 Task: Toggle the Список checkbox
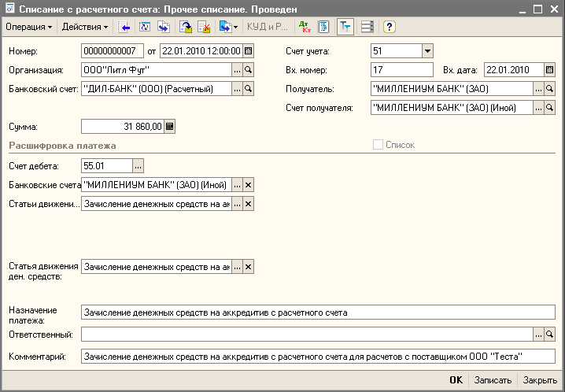(379, 145)
